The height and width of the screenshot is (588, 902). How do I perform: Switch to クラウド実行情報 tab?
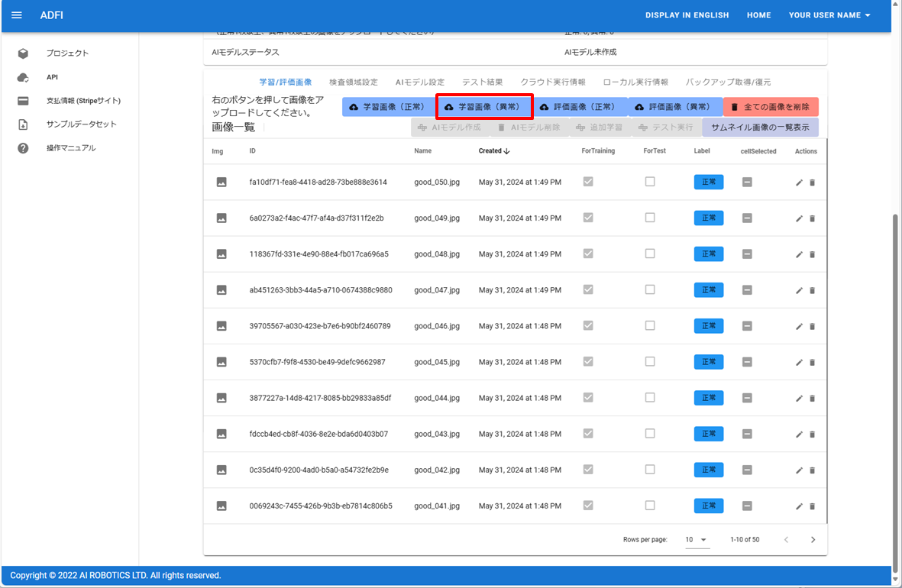(553, 82)
